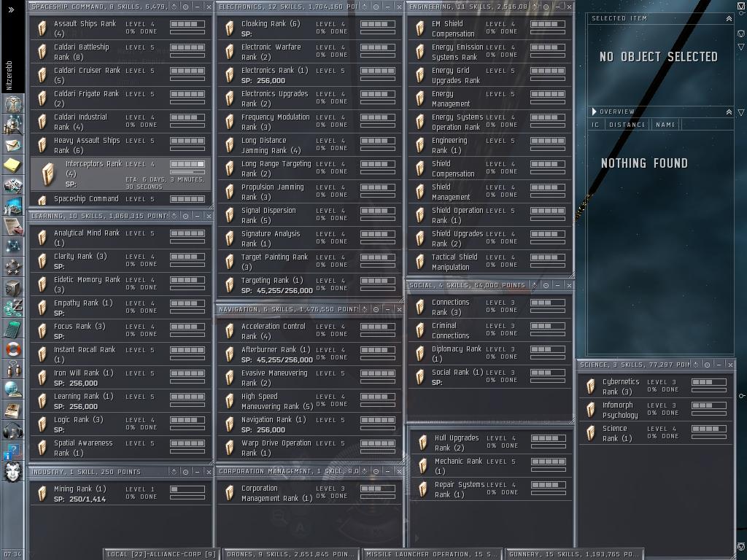Toggle pin on Engineering window
Screen dimensions: 747x560
click(x=535, y=7)
